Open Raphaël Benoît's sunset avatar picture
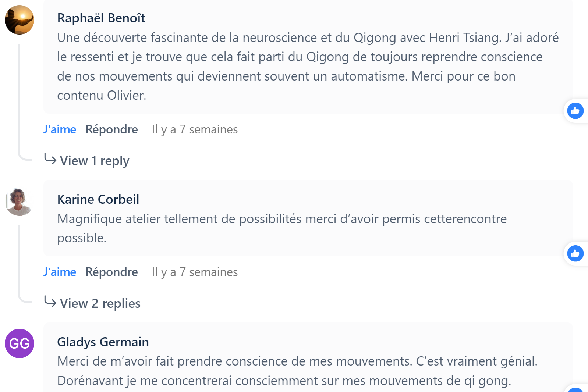The width and height of the screenshot is (588, 392). (20, 20)
